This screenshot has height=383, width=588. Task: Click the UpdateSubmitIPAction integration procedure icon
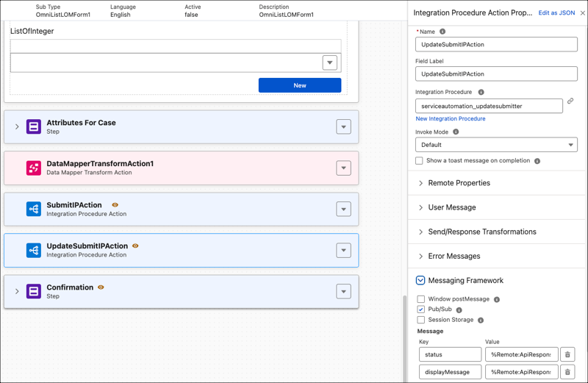(33, 250)
